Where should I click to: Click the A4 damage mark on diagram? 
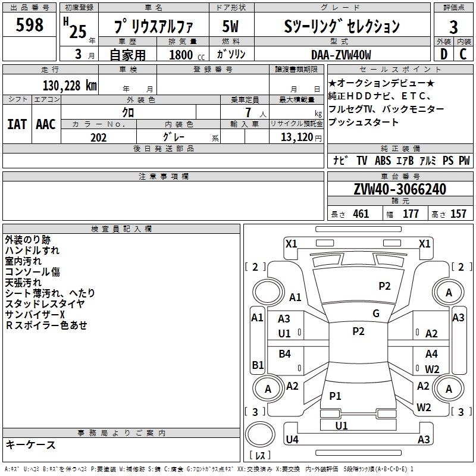click(431, 354)
